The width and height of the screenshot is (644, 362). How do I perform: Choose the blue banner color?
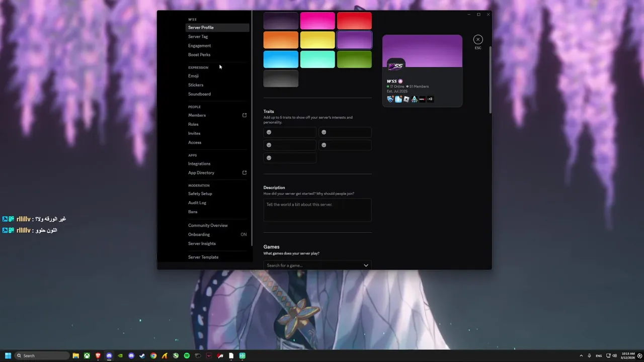[281, 59]
